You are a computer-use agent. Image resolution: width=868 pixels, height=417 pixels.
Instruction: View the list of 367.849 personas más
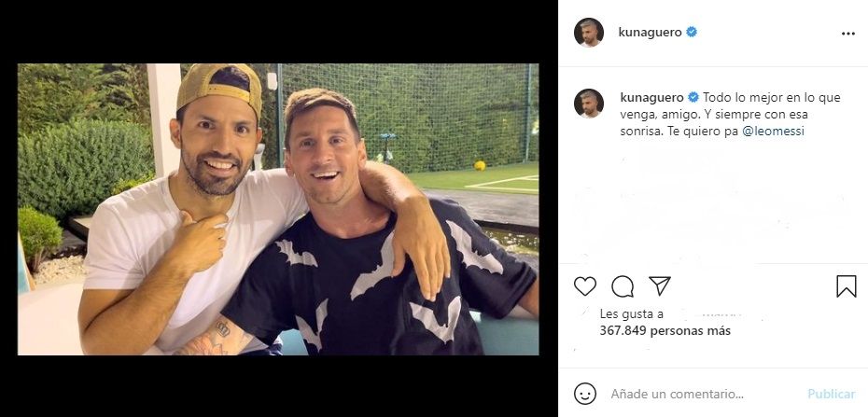pos(665,331)
